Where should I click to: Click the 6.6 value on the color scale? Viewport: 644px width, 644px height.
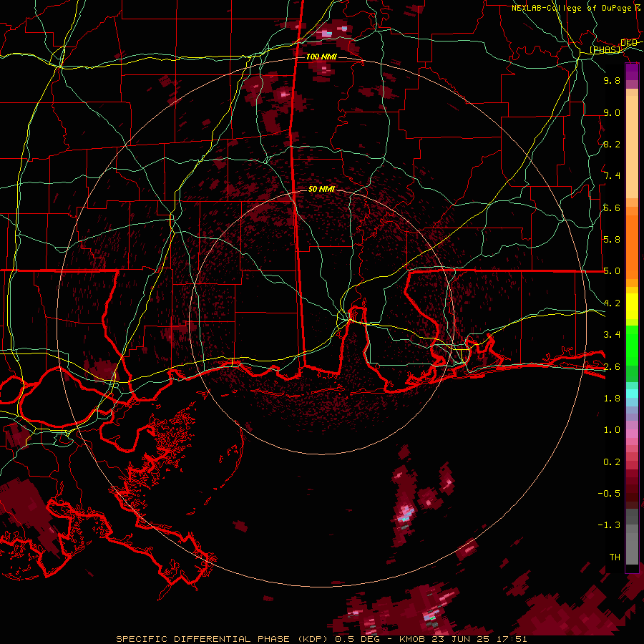click(x=612, y=208)
